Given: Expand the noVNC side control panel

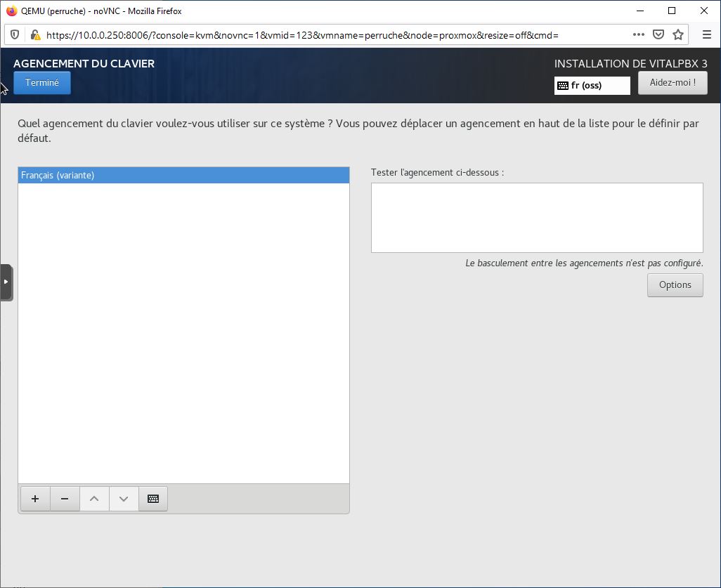Looking at the screenshot, I should [x=6, y=282].
